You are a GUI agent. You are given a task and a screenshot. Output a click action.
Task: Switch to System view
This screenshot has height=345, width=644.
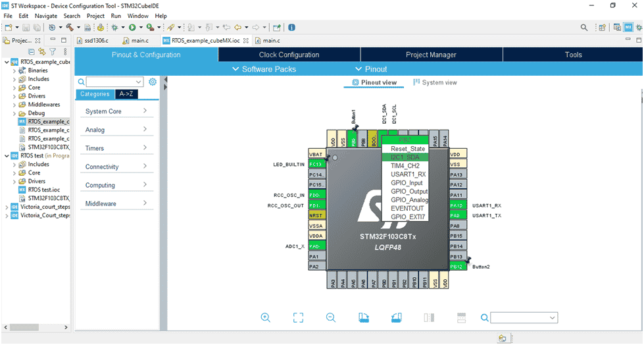point(435,82)
